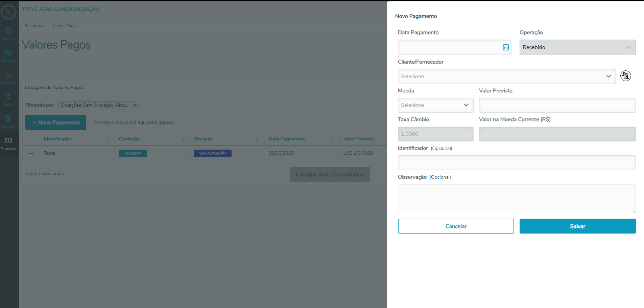Click the Situações filter chip text

tap(94, 105)
